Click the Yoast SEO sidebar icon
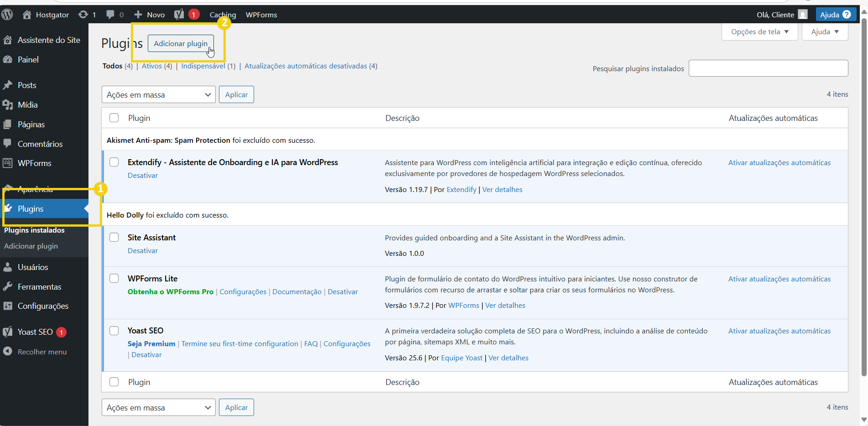868x426 pixels. [7, 332]
